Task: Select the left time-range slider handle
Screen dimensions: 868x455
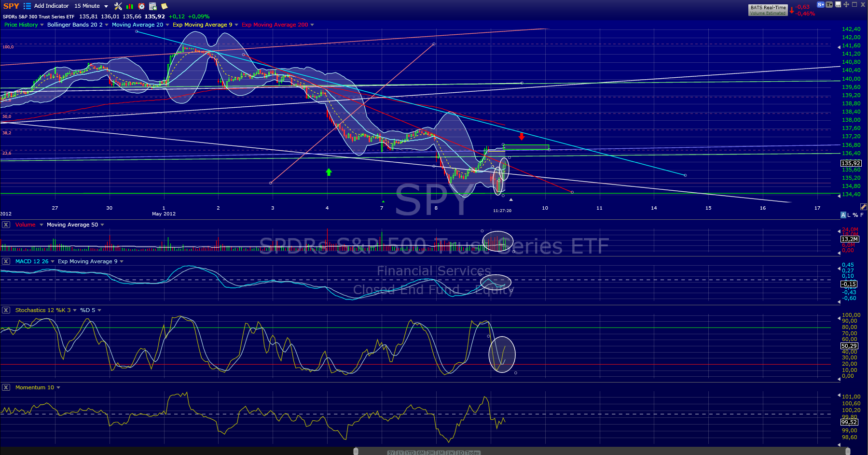Action: point(356,451)
